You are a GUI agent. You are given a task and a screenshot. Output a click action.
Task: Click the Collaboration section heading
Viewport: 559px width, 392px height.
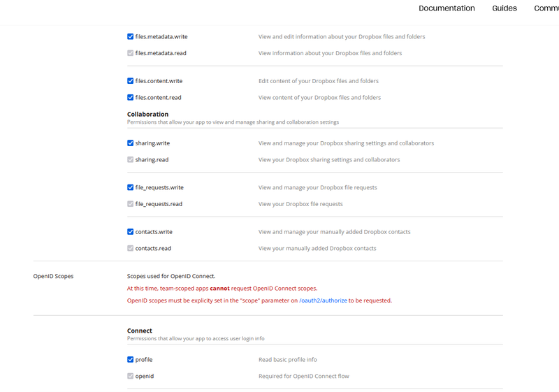click(147, 114)
